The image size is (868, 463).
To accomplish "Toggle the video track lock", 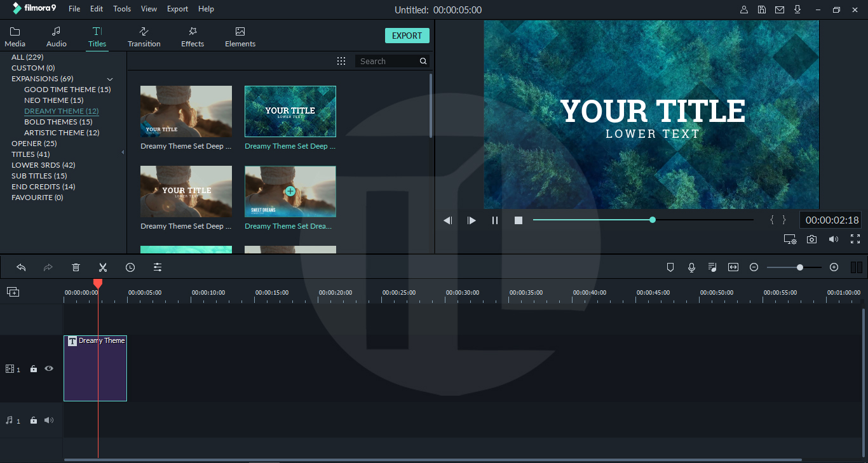I will (x=33, y=368).
